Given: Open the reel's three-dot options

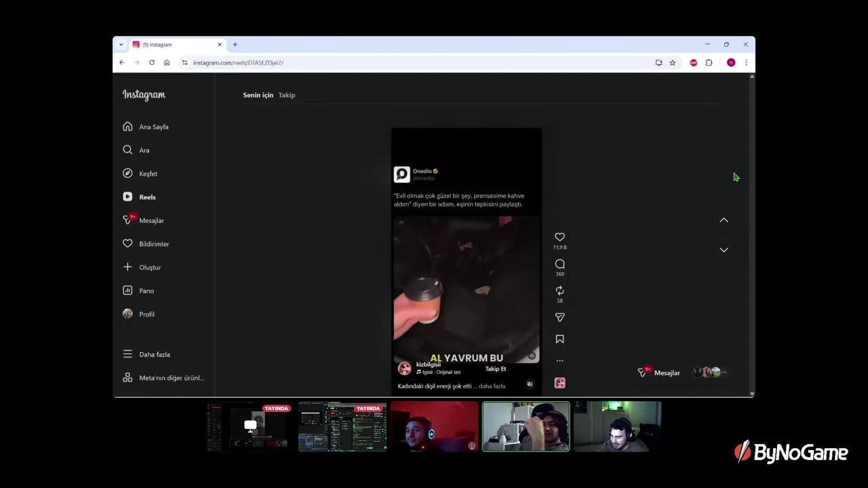Looking at the screenshot, I should click(x=559, y=361).
